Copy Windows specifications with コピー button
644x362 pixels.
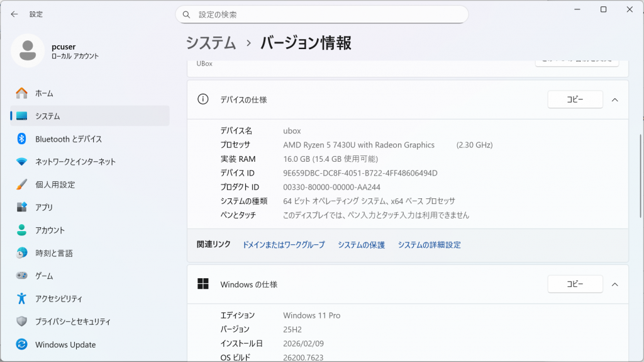click(575, 285)
